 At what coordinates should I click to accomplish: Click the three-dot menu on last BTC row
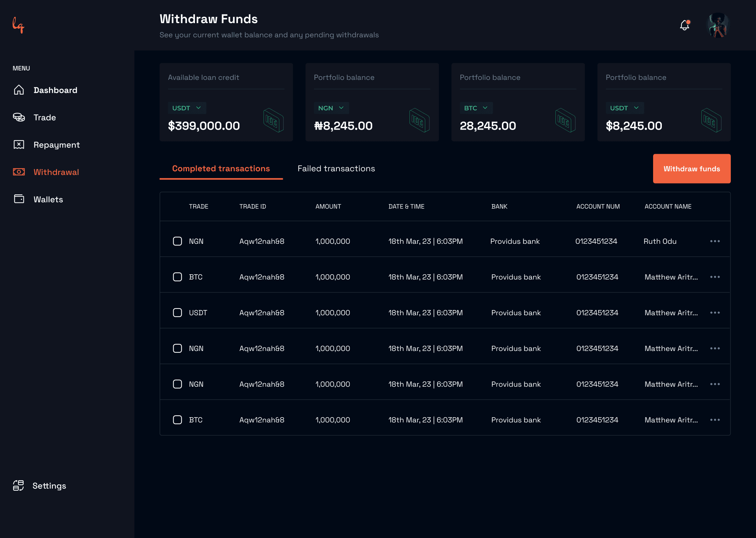[x=715, y=420]
